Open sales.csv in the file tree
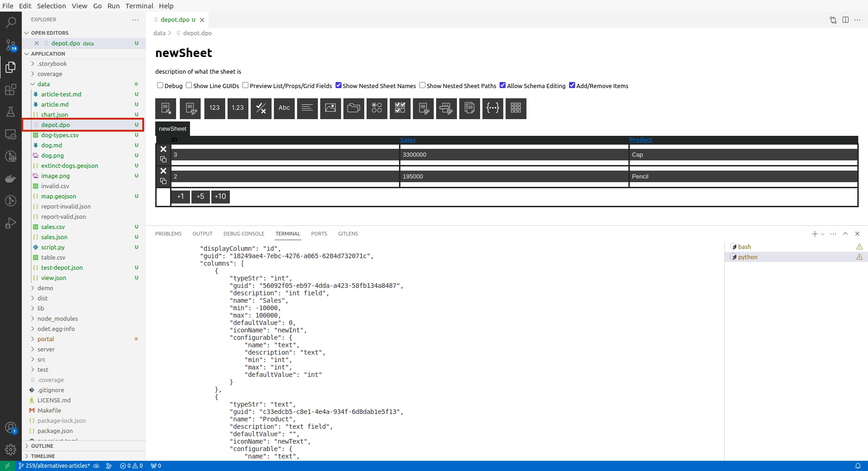Screen dimensions: 868x471 coord(53,227)
